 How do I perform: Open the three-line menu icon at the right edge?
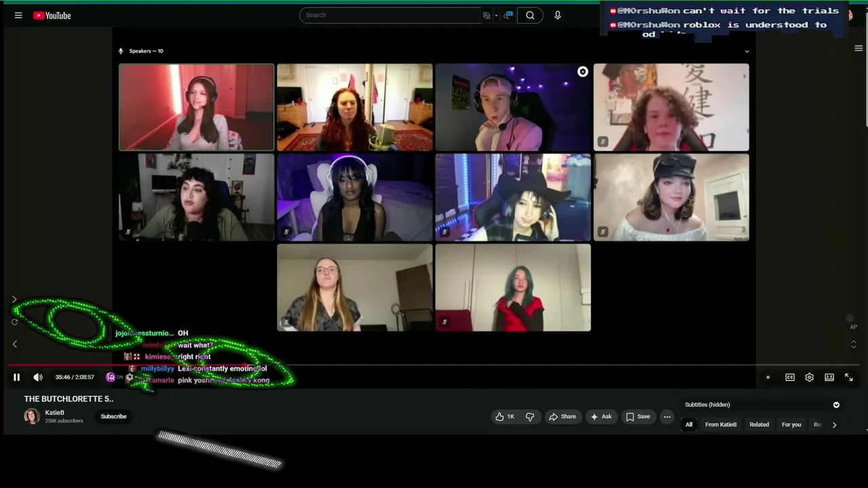click(859, 48)
